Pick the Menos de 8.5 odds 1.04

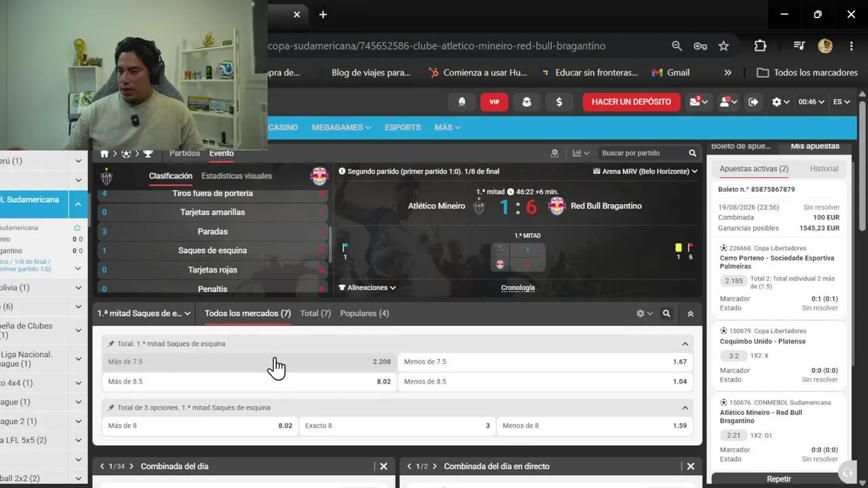coord(546,382)
